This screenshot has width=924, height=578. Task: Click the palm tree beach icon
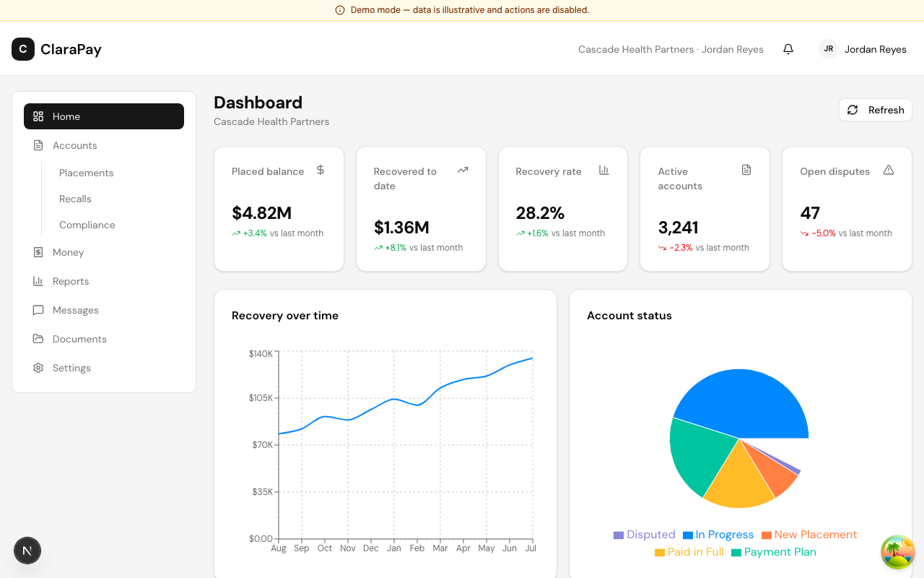[898, 552]
